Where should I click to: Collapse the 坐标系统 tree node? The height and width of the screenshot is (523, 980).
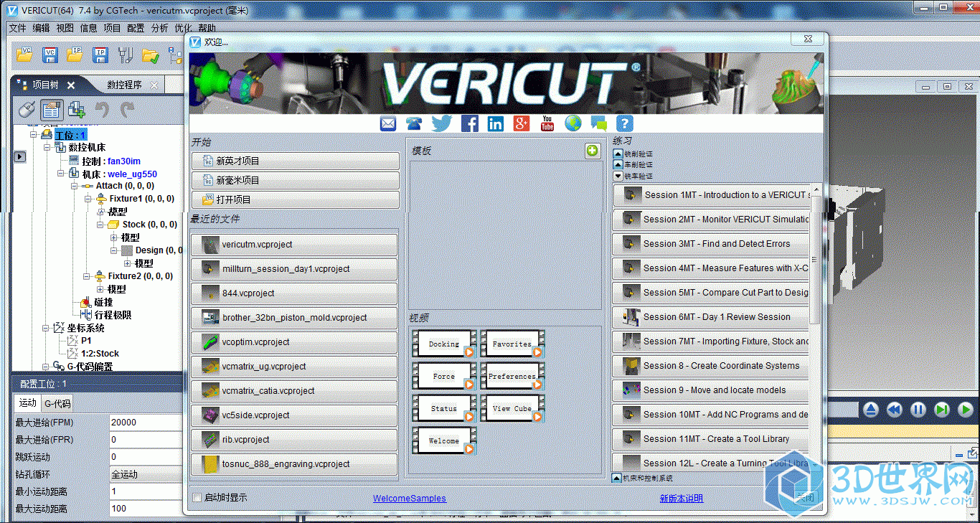point(47,328)
